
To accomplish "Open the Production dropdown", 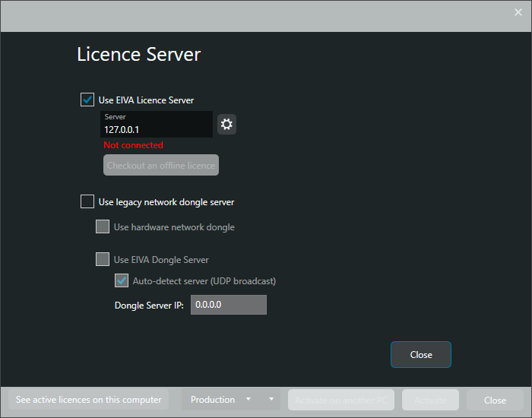I will coord(222,400).
